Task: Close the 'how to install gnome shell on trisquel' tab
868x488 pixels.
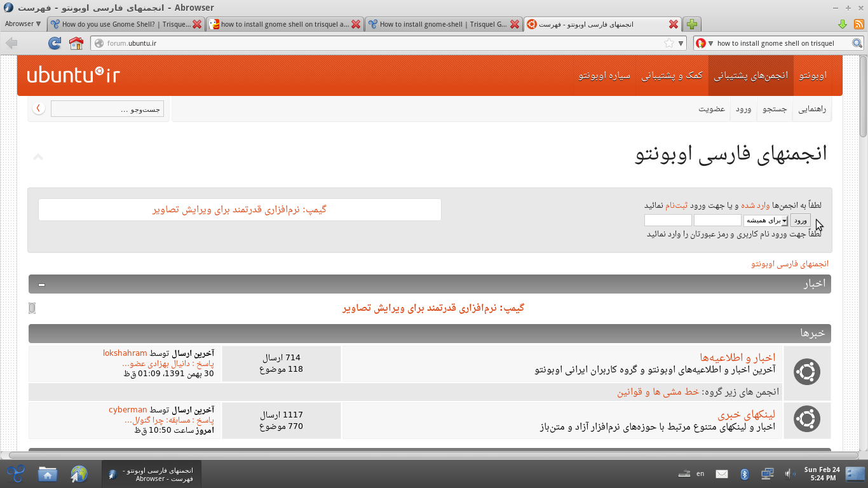Action: [x=356, y=24]
